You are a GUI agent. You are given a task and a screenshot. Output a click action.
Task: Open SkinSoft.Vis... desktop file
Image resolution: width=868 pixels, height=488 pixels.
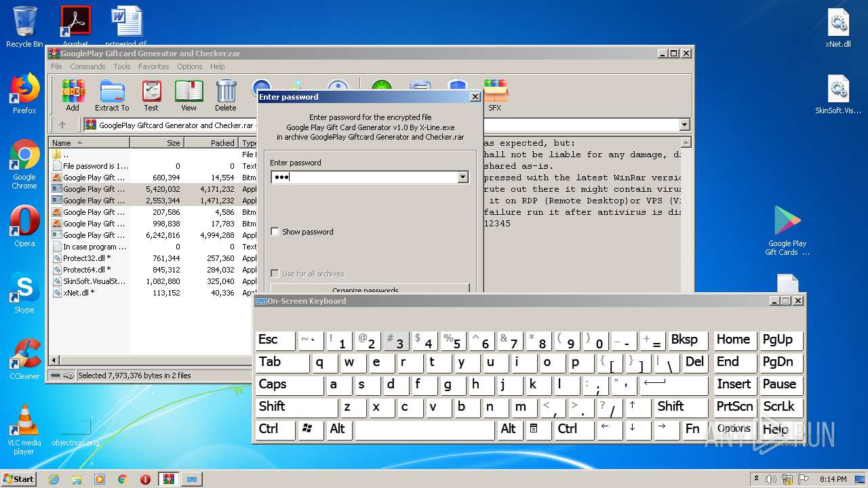pos(838,94)
